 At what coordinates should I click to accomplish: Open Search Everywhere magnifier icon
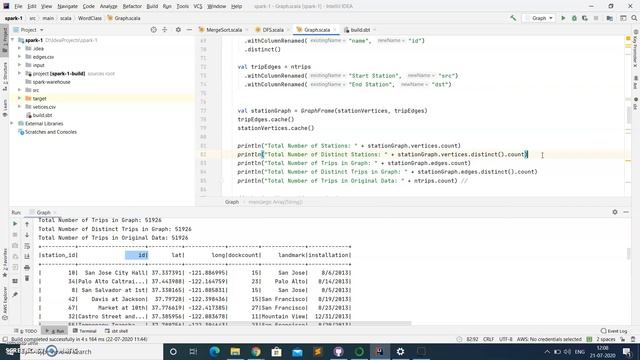634,18
